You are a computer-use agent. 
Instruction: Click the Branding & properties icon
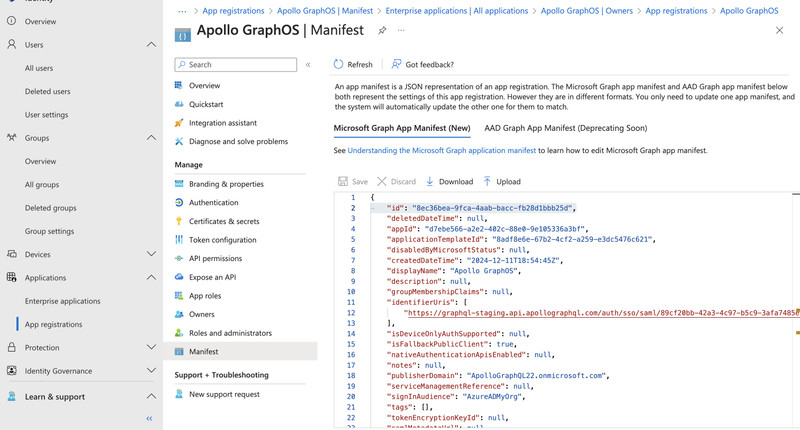179,184
